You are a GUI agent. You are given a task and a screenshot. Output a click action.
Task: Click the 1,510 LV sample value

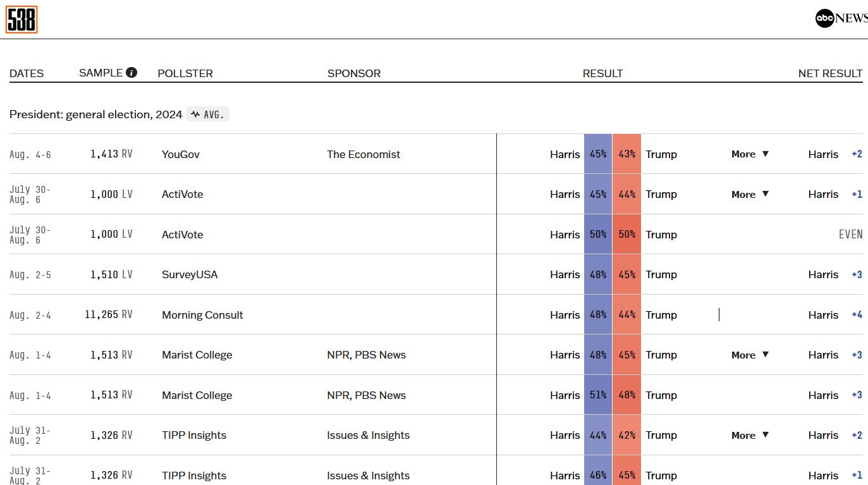click(111, 274)
